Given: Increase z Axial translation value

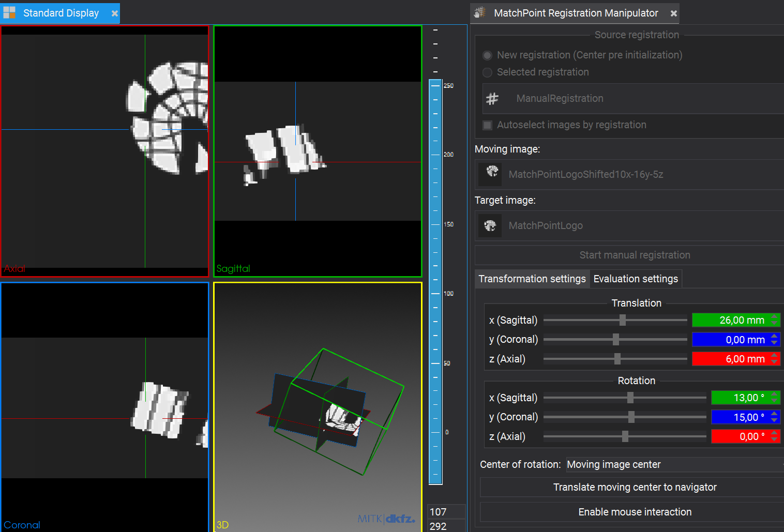Looking at the screenshot, I should tap(774, 356).
